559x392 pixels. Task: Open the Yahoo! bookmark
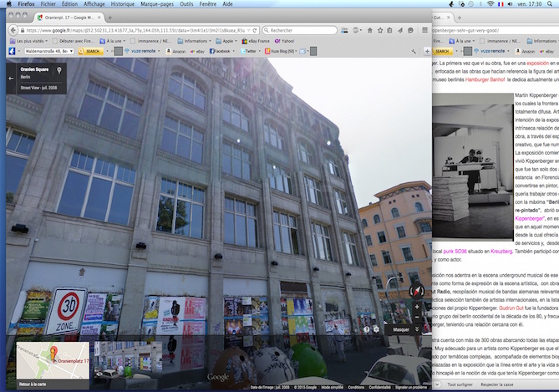(284, 41)
